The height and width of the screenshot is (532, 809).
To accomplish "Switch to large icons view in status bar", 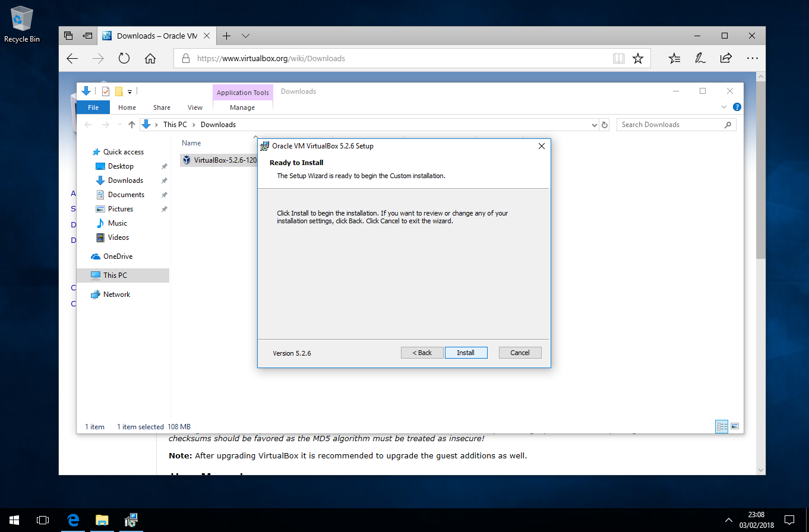I will [x=735, y=426].
